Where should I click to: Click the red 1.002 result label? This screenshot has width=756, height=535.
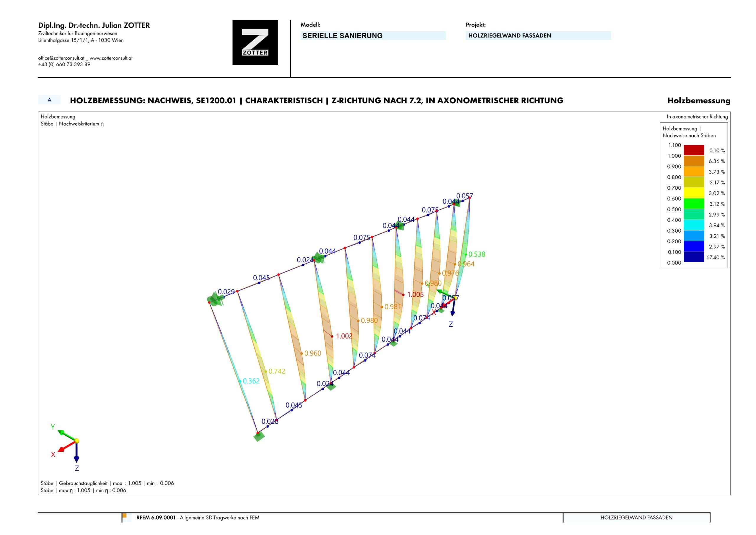click(x=344, y=336)
